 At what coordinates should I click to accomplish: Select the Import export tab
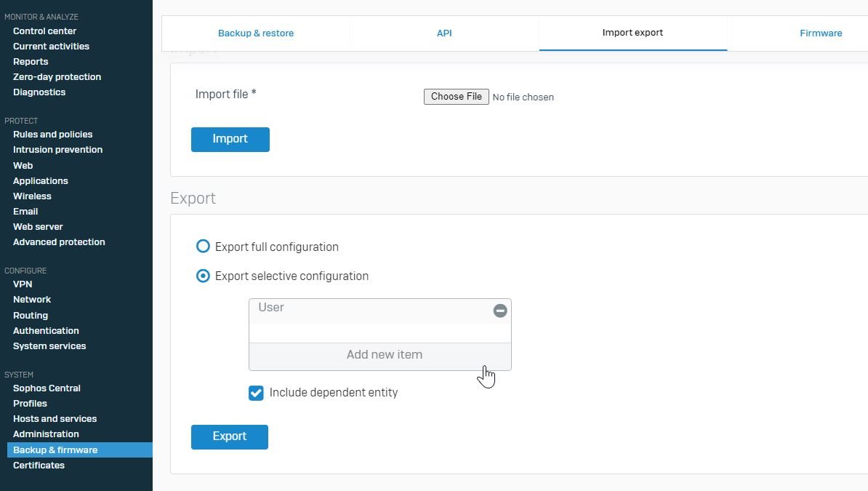coord(632,33)
